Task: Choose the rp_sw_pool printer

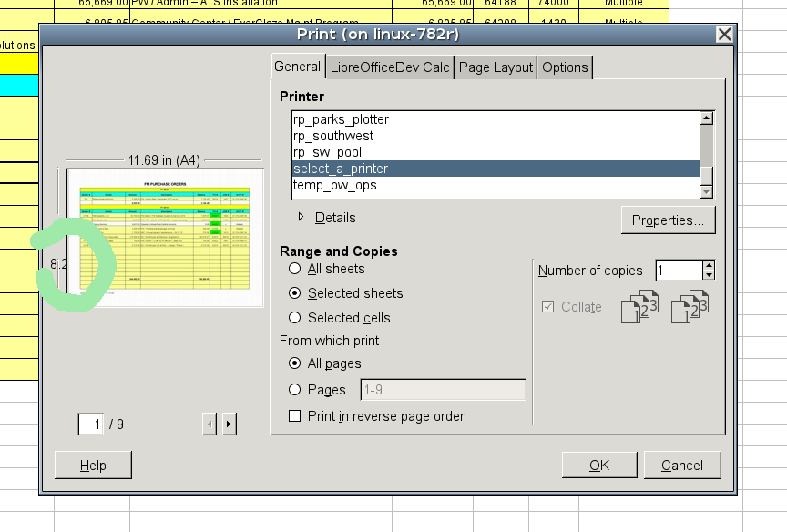Action: pos(496,152)
